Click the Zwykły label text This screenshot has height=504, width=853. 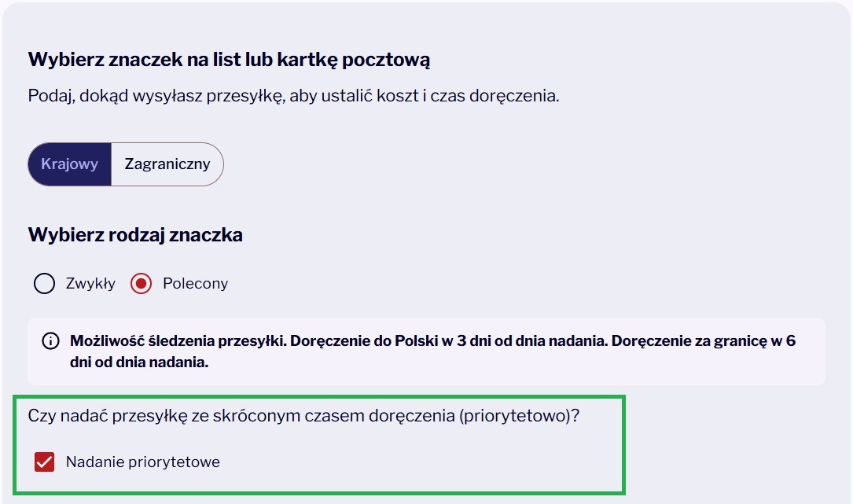coord(90,284)
